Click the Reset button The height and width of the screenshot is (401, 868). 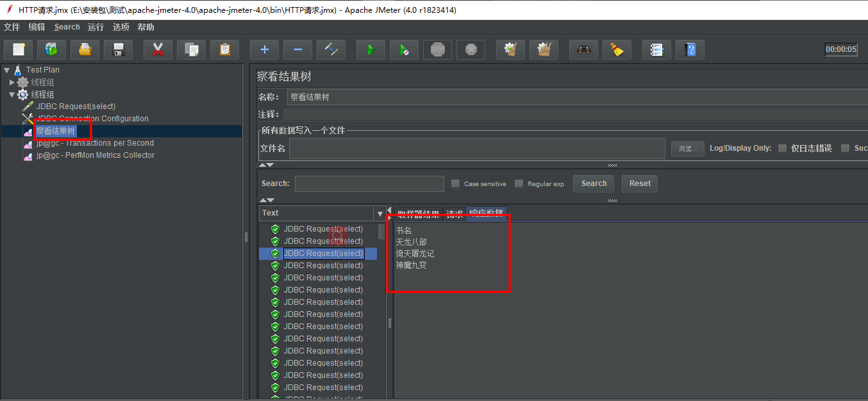640,183
